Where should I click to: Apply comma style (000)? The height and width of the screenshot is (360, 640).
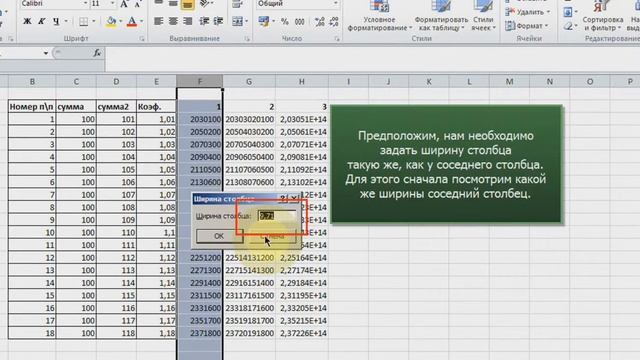click(300, 21)
